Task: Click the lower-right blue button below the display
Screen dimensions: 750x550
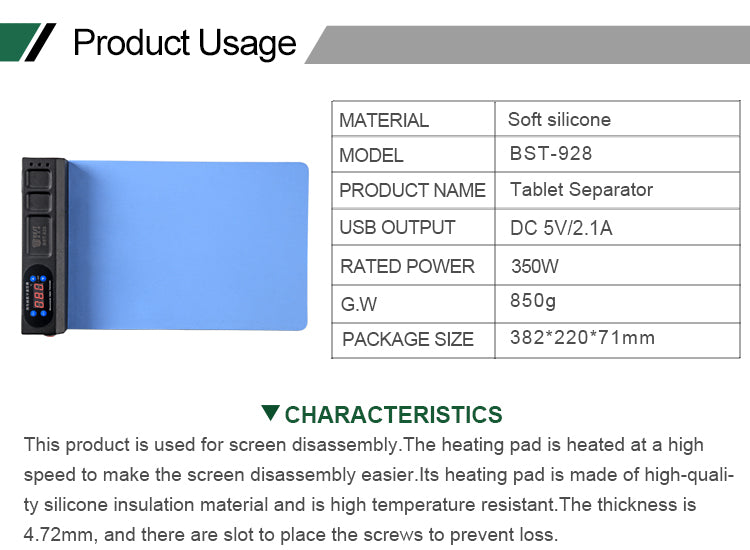Action: tap(44, 313)
